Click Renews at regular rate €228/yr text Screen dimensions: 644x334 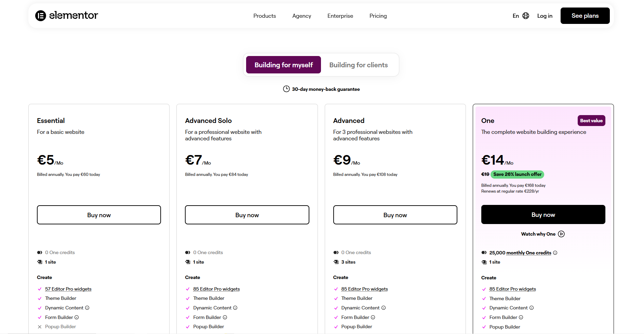[510, 191]
